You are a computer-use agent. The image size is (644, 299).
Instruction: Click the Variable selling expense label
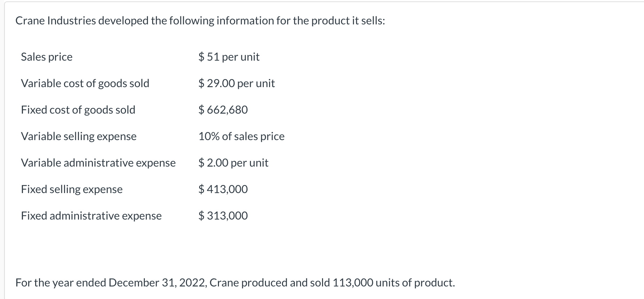coord(79,136)
